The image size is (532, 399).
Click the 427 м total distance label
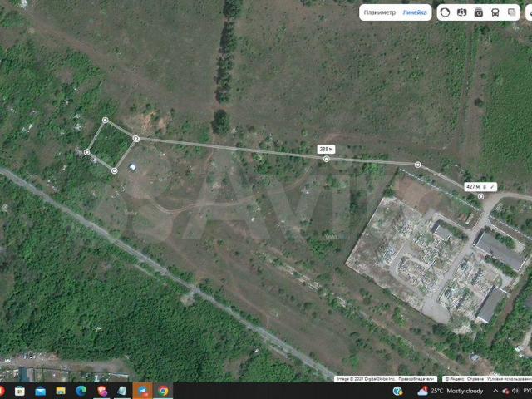[x=473, y=187]
